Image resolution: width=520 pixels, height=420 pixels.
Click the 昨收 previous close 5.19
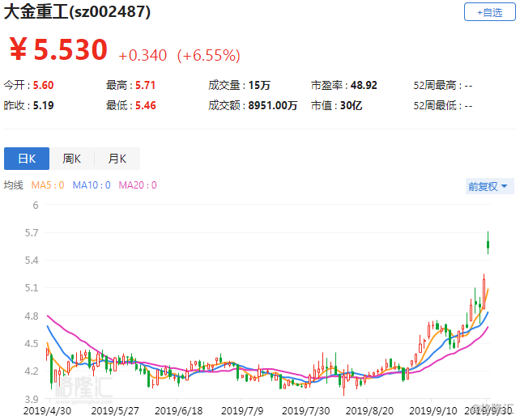tap(43, 106)
